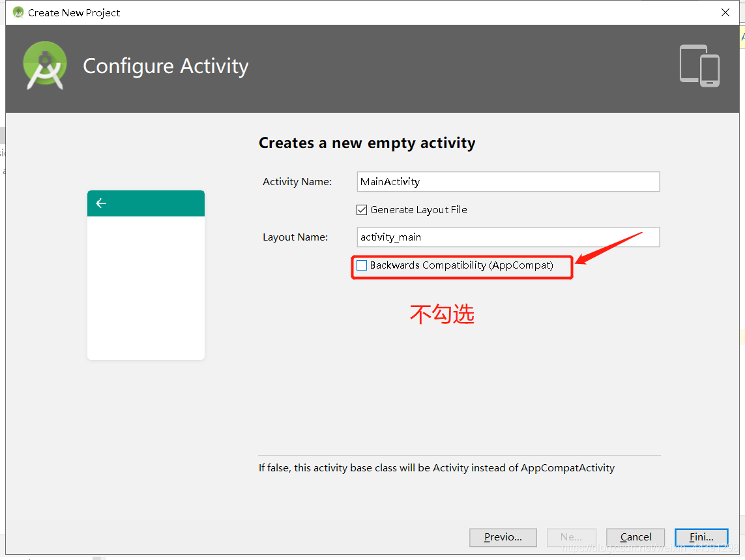The height and width of the screenshot is (560, 745).
Task: Select the phone and tablet form factor icon
Action: coord(699,66)
